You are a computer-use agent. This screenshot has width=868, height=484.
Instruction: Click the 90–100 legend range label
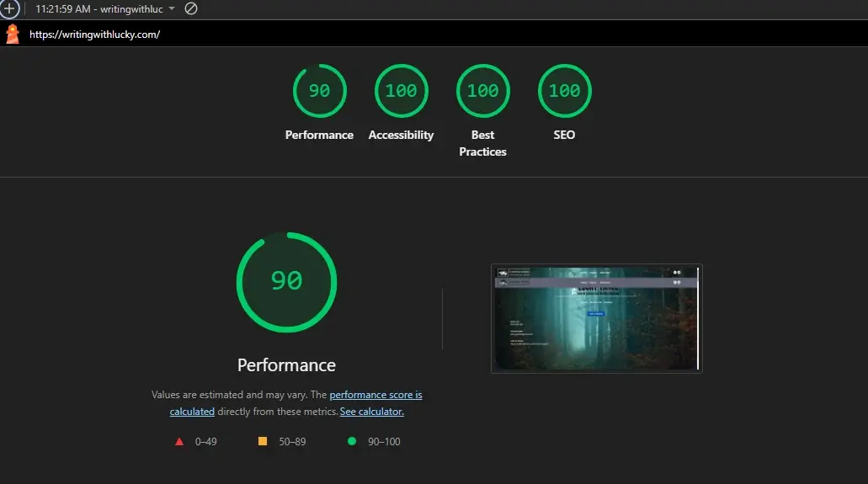(384, 441)
